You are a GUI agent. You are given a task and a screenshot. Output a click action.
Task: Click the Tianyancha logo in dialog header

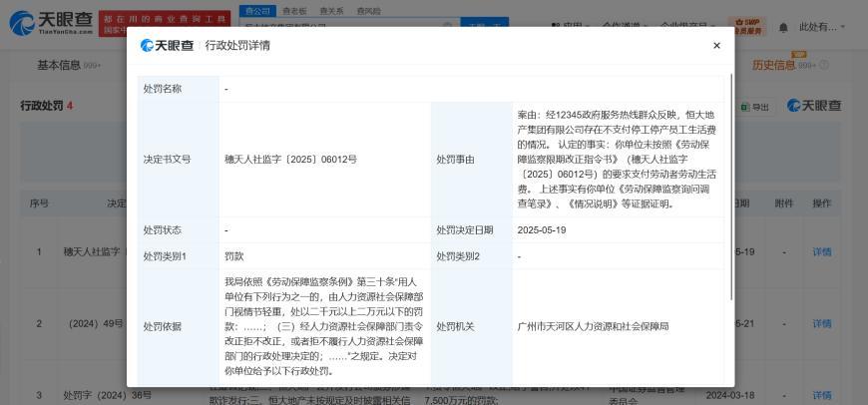tap(168, 45)
